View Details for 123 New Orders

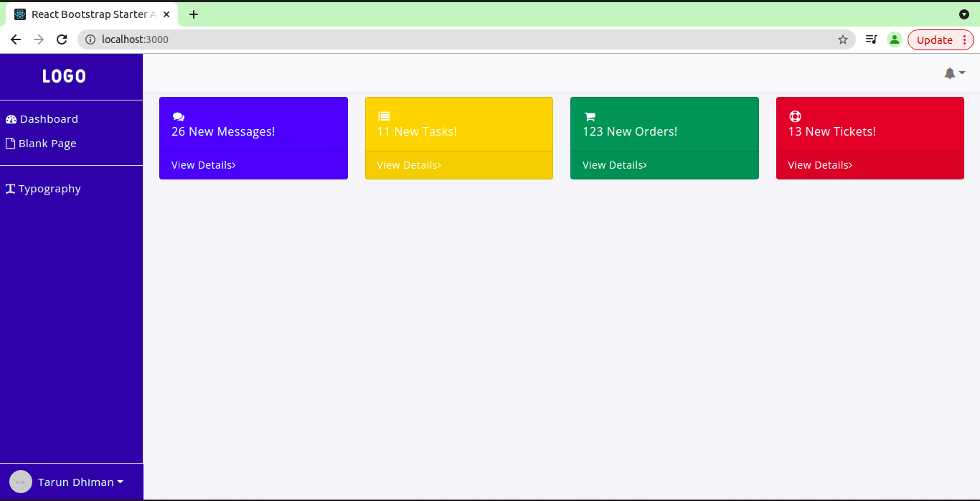click(614, 165)
